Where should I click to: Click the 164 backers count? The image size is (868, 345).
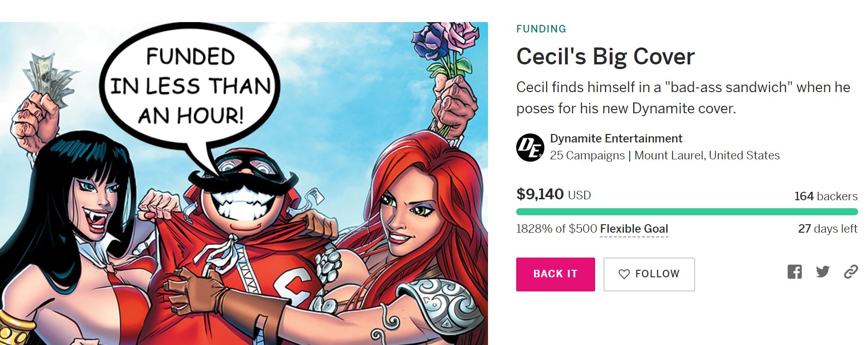pyautogui.click(x=826, y=196)
